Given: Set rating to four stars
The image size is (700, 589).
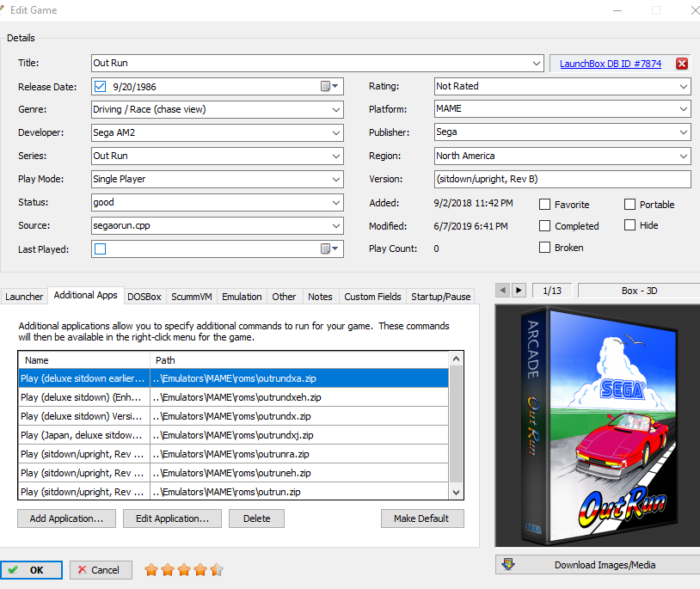Looking at the screenshot, I should pyautogui.click(x=200, y=570).
